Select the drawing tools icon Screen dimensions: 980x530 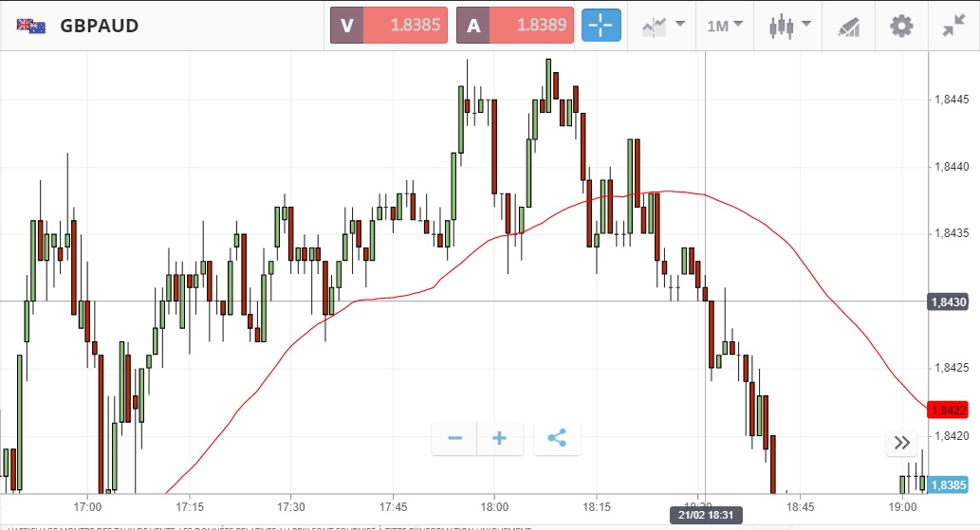tap(849, 27)
